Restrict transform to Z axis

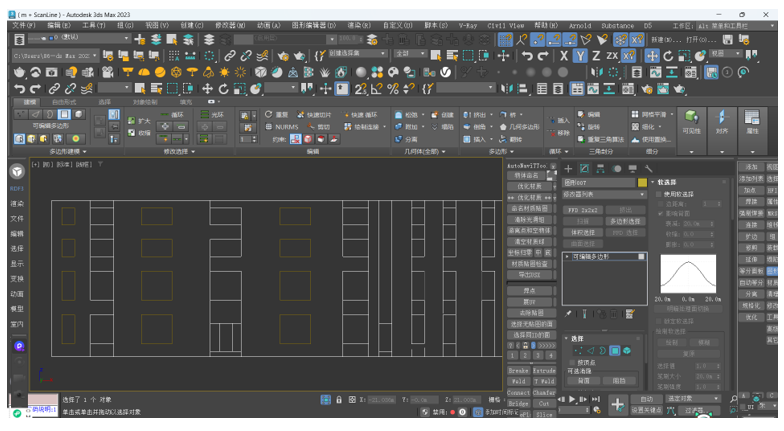(x=596, y=57)
